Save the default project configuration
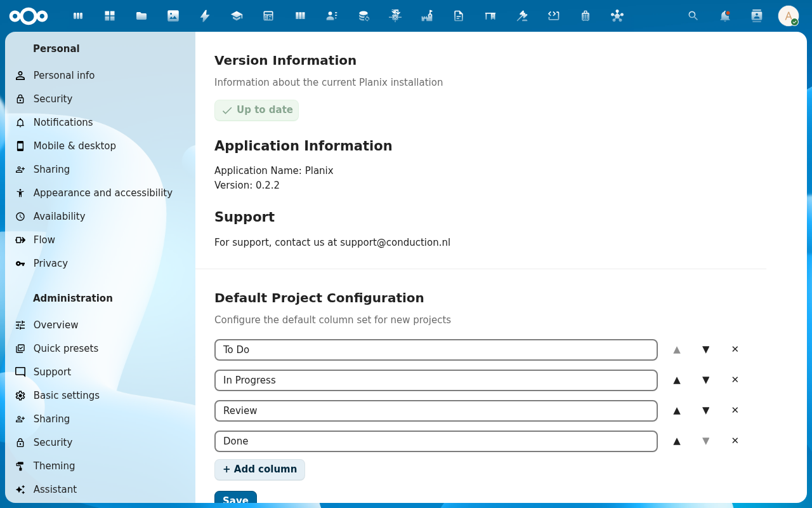 (x=235, y=498)
